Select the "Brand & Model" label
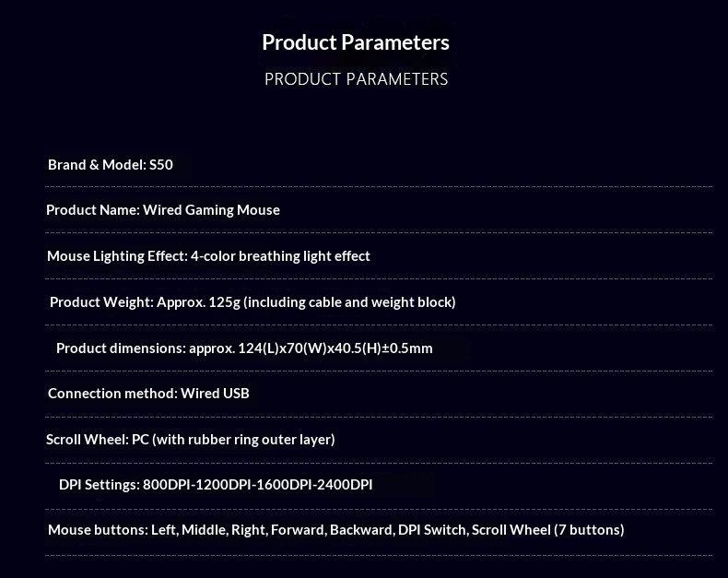This screenshot has width=728, height=578. [x=96, y=165]
